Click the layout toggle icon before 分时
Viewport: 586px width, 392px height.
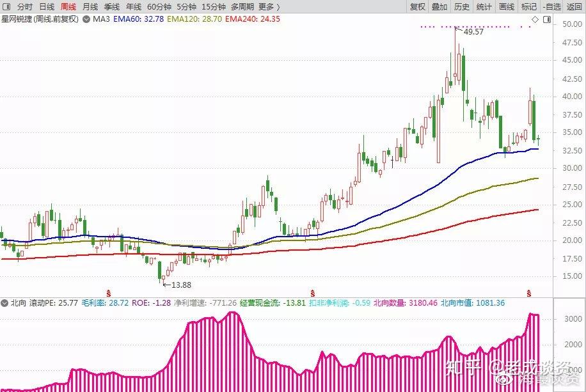coord(6,7)
